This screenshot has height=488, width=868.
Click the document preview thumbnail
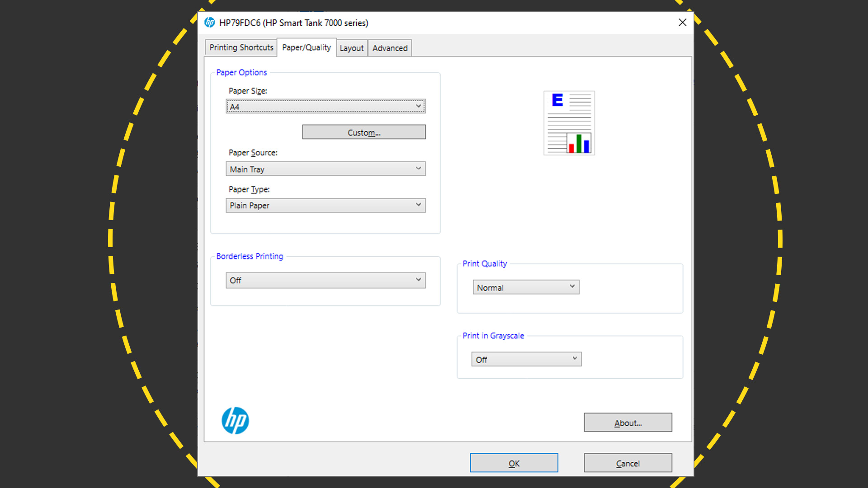pyautogui.click(x=569, y=123)
